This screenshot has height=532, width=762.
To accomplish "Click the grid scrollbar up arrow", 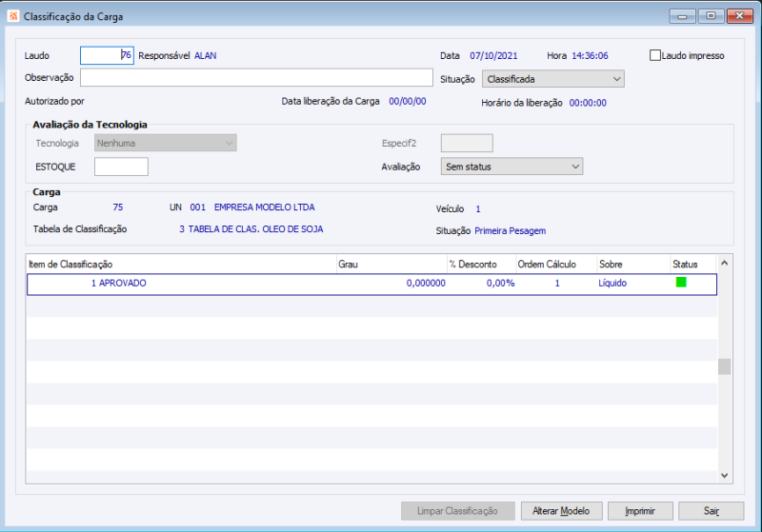I will [x=724, y=263].
